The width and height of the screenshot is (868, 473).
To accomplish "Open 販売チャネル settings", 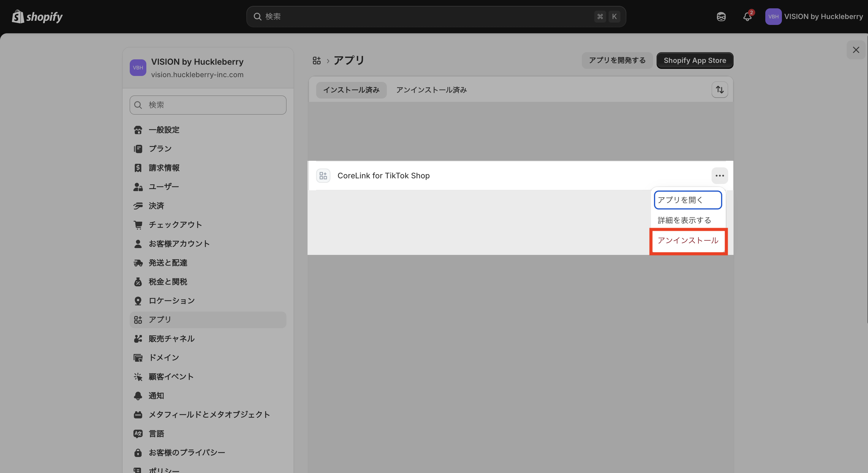I will pyautogui.click(x=172, y=339).
